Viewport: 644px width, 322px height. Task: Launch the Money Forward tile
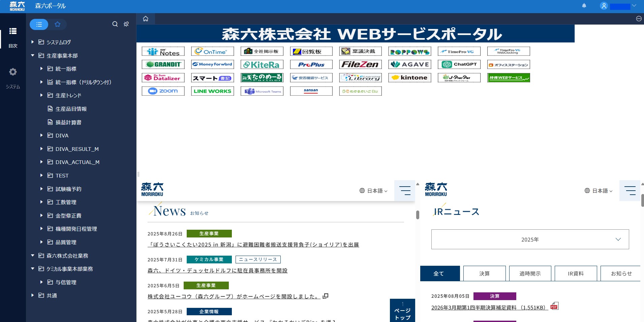click(x=212, y=64)
